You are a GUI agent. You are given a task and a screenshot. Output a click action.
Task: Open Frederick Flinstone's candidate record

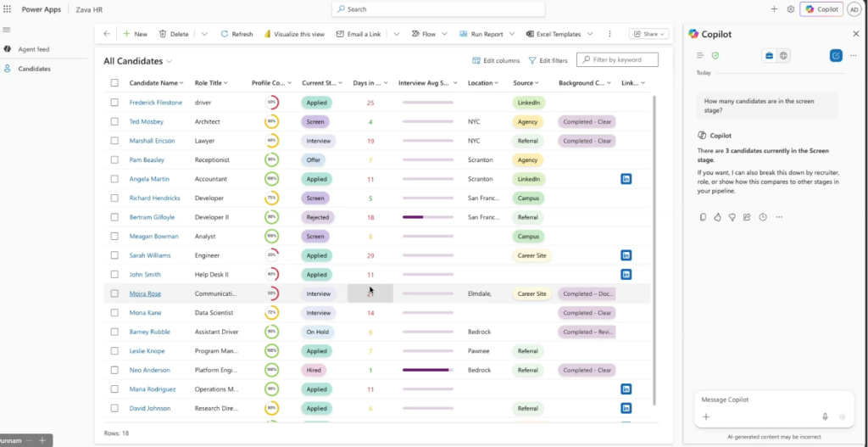click(155, 103)
